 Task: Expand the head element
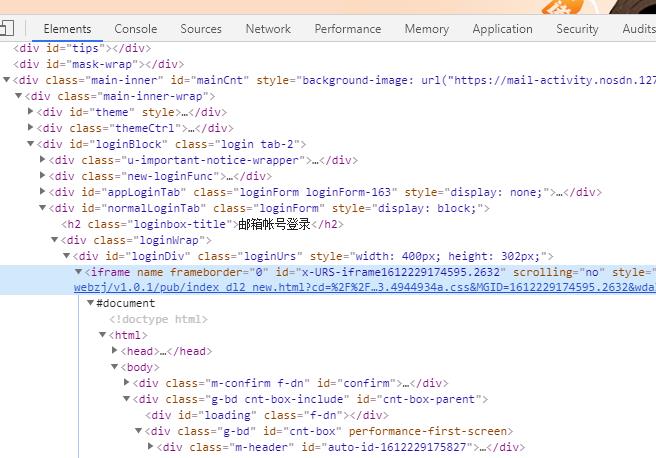[x=114, y=351]
